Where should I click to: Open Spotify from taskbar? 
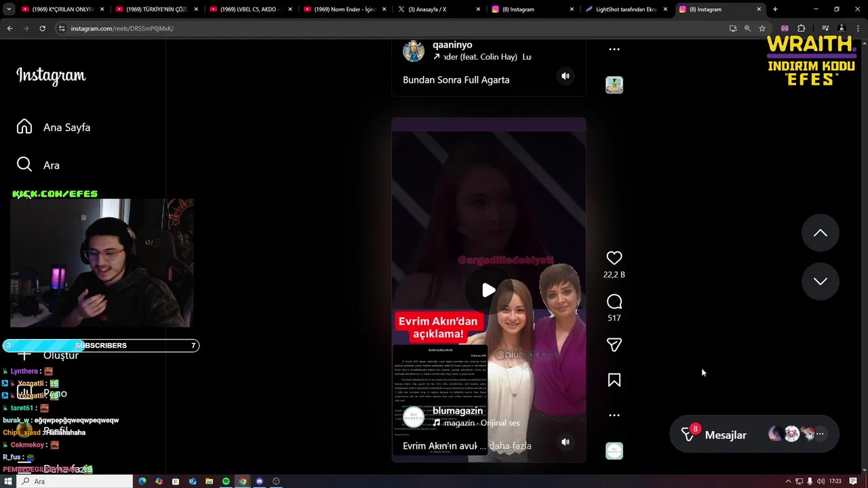226,481
